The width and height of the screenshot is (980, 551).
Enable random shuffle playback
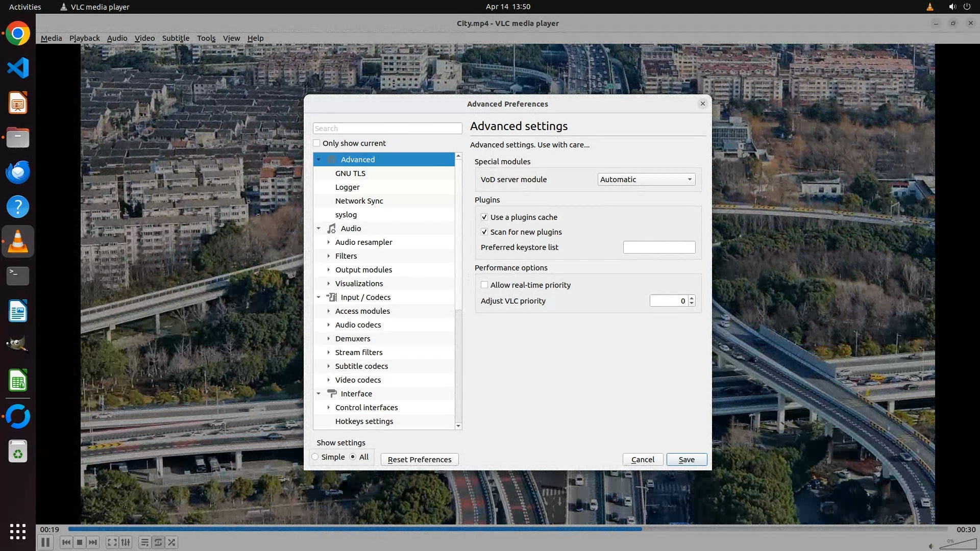(172, 542)
